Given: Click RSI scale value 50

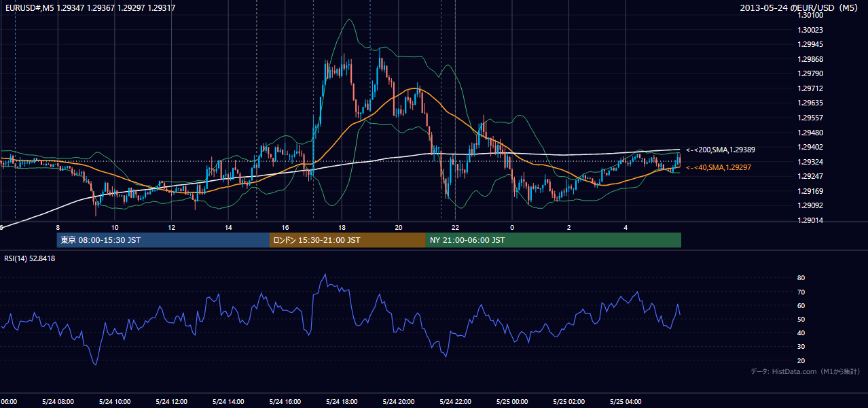Looking at the screenshot, I should click(801, 319).
